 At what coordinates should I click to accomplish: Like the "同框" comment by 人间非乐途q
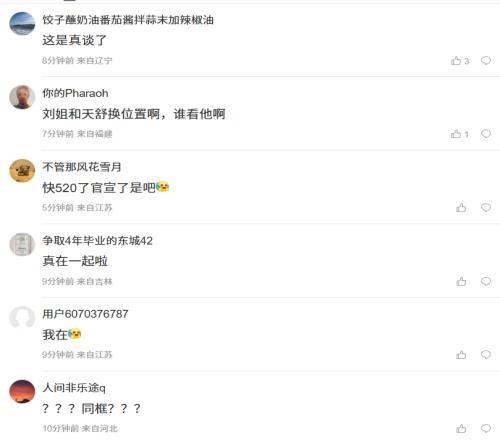click(461, 429)
